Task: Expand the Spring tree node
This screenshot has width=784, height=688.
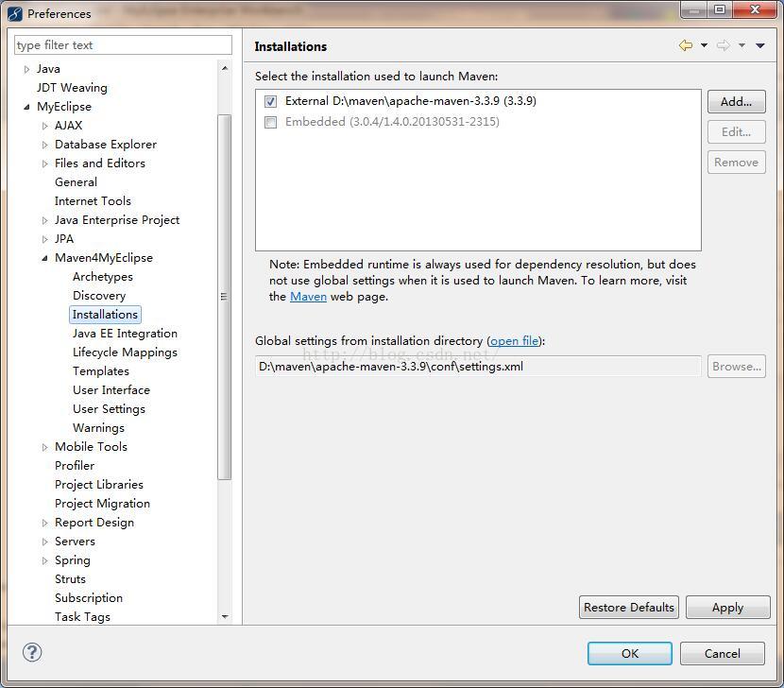Action: 45,561
